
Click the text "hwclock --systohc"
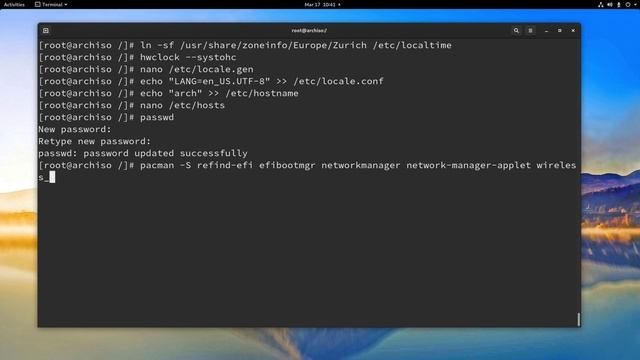click(188, 57)
